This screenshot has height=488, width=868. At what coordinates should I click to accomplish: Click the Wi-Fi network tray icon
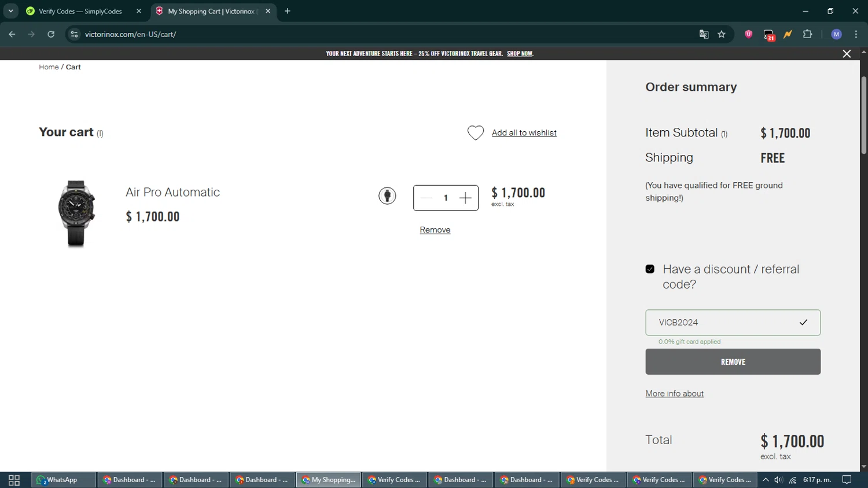click(x=793, y=480)
